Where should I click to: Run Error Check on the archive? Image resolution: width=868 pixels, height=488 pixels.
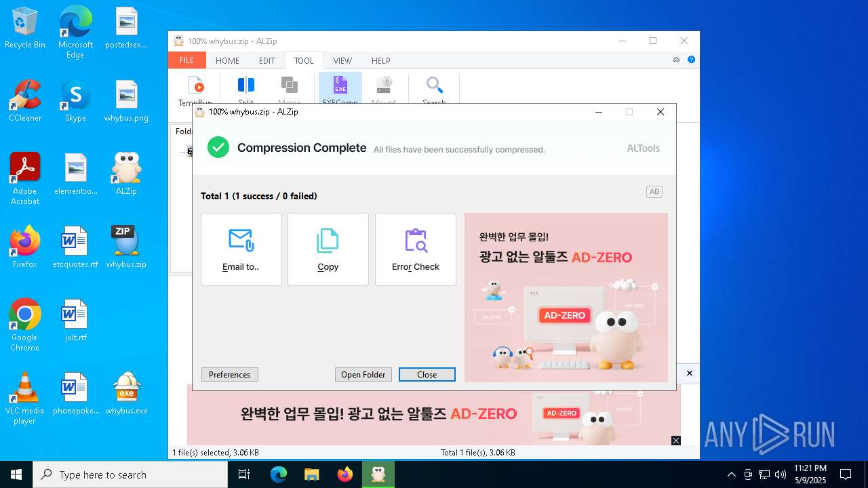coord(416,249)
